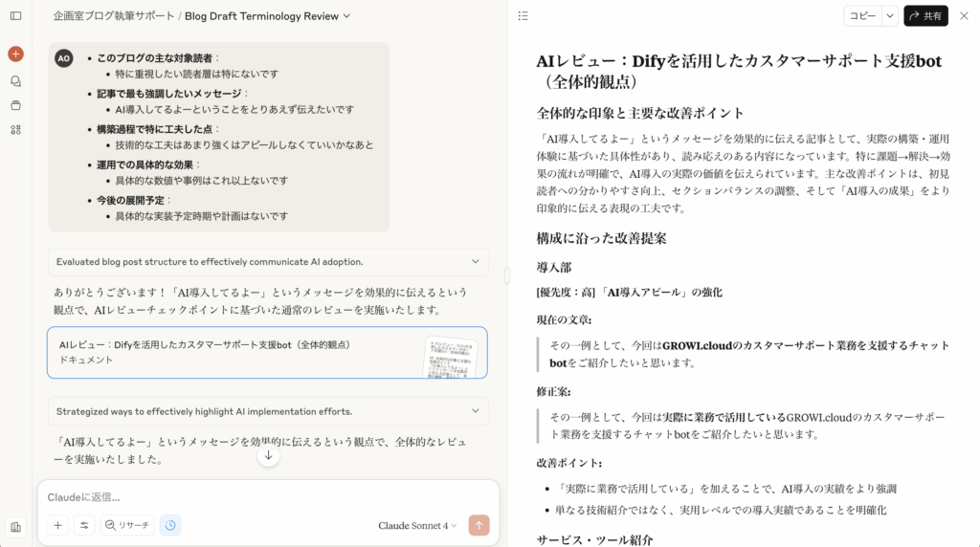This screenshot has height=547, width=980.
Task: Open the search and tools sliders icon
Action: [84, 525]
